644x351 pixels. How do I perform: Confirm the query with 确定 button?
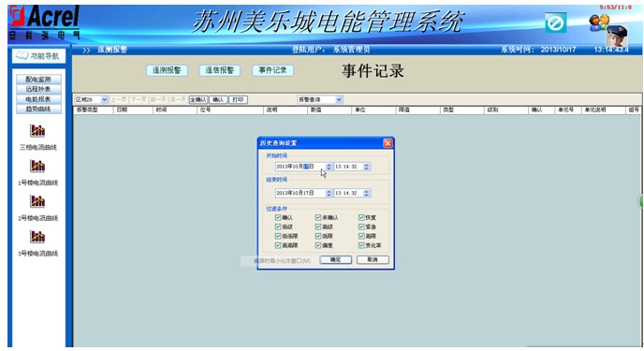tap(335, 259)
